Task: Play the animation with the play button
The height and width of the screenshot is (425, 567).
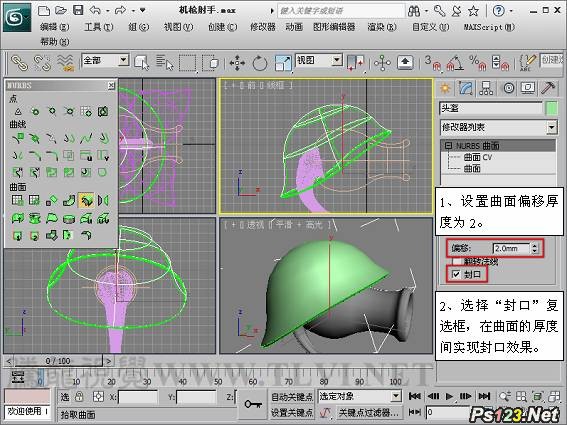Action: 449,396
